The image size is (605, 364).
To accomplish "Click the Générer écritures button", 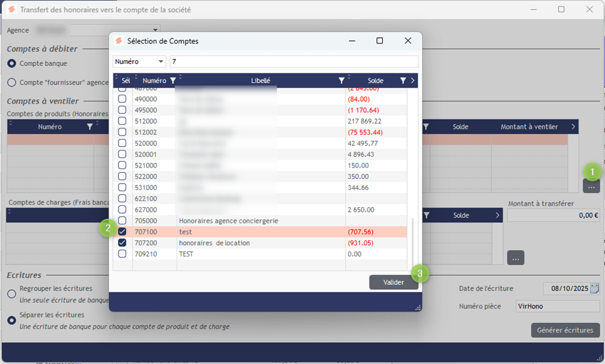I will [565, 330].
